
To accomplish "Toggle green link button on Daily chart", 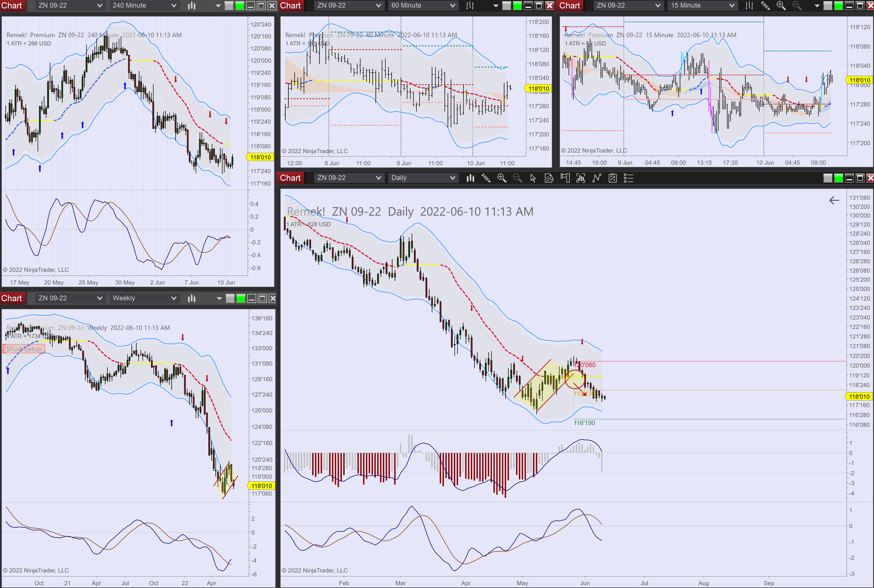I will click(x=838, y=178).
